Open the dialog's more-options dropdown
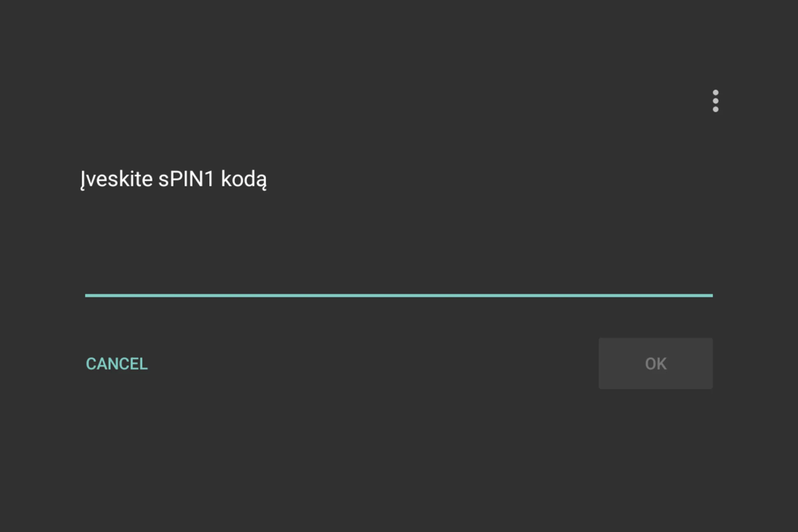Screen dimensions: 798x532 [716, 101]
